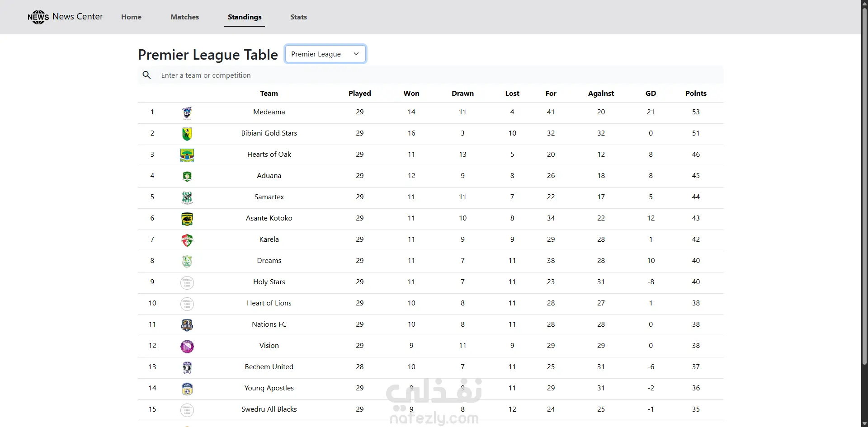
Task: Click the Against column header
Action: [601, 94]
